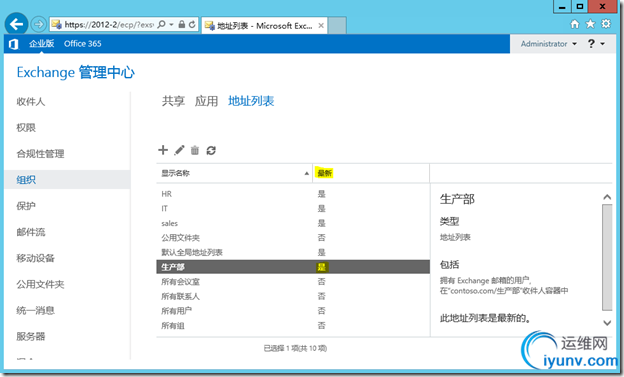624x377 pixels.
Task: Open 公用文件夹 in the left navigation
Action: 40,284
